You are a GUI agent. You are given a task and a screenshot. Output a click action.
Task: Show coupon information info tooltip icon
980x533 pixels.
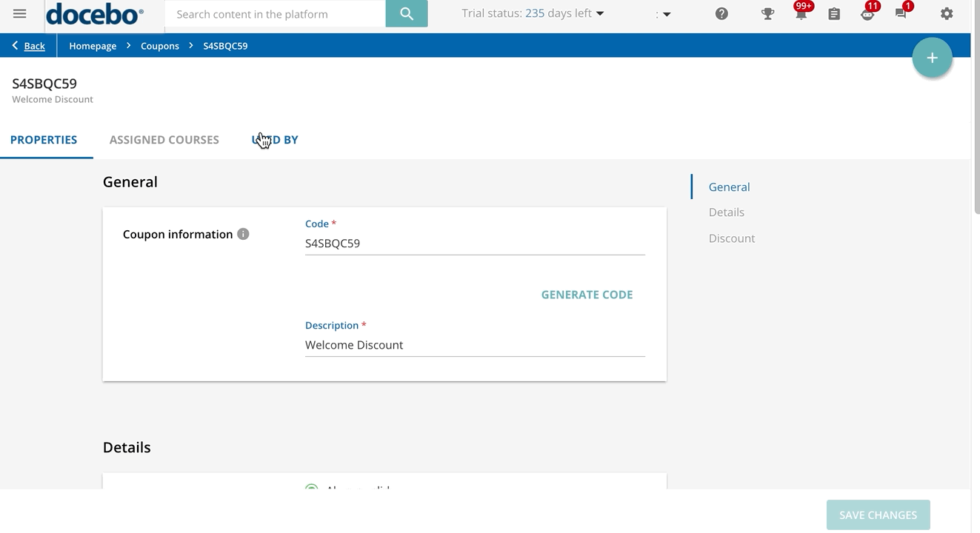click(243, 234)
